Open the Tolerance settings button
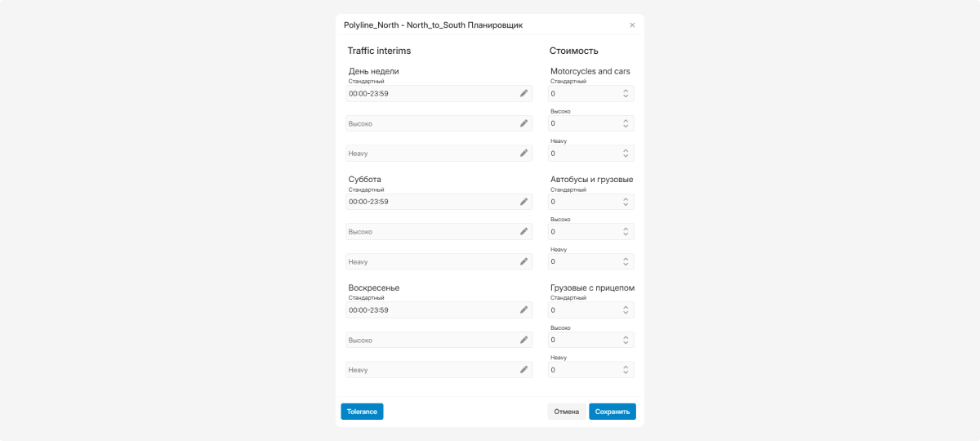980x441 pixels. point(362,412)
